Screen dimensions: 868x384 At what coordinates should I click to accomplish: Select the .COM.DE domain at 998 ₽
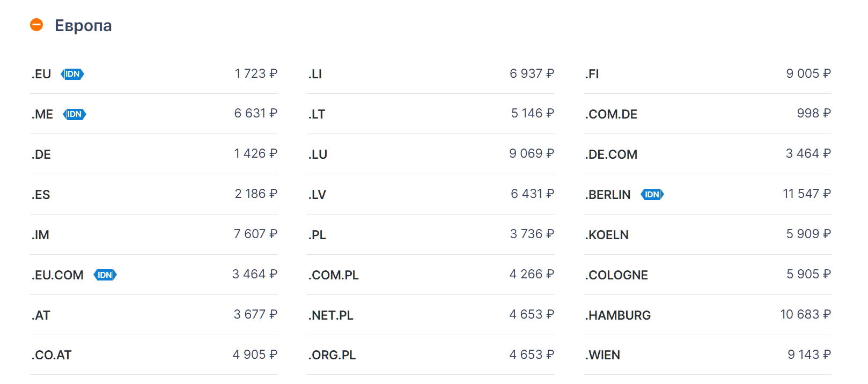coord(708,114)
